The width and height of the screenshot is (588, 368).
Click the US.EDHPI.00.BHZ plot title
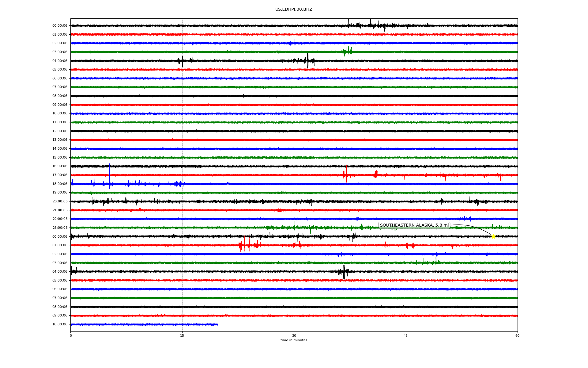pos(294,10)
